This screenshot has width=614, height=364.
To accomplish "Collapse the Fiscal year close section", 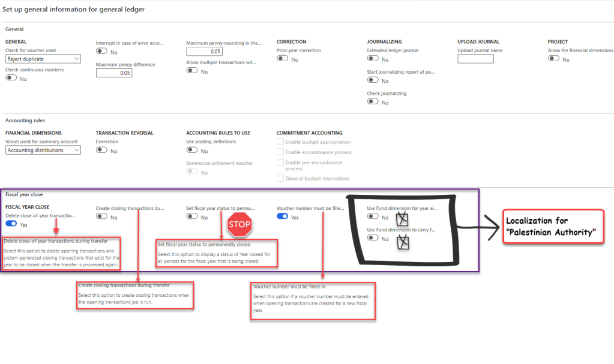I will click(x=23, y=194).
